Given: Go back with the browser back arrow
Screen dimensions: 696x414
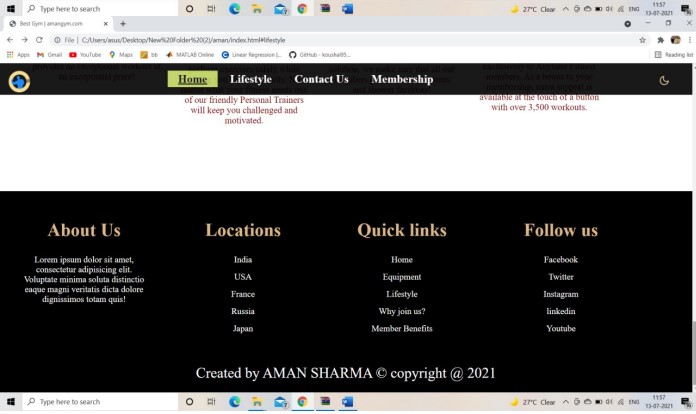Looking at the screenshot, I should point(10,40).
